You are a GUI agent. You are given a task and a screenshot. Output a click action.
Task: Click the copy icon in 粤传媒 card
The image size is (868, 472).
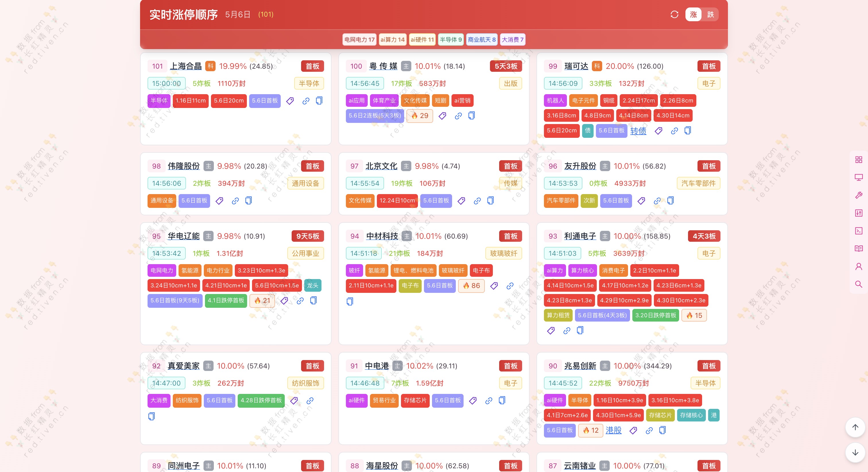pos(472,116)
